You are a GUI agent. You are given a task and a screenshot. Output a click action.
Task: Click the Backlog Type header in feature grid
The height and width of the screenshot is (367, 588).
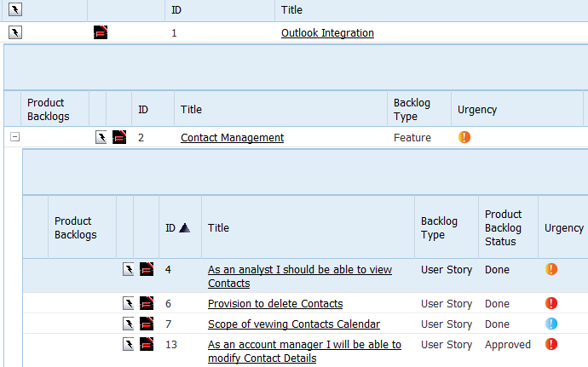(412, 109)
